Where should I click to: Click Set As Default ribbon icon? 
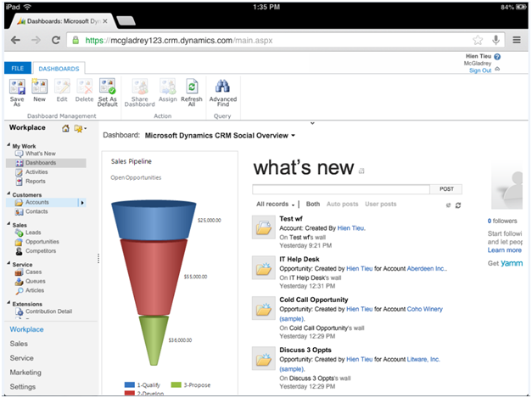click(x=107, y=86)
